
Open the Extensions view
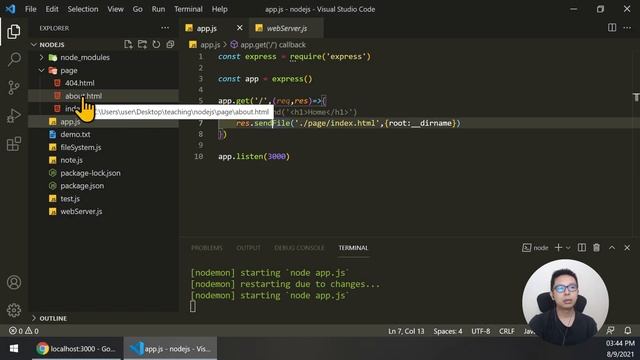tap(13, 144)
